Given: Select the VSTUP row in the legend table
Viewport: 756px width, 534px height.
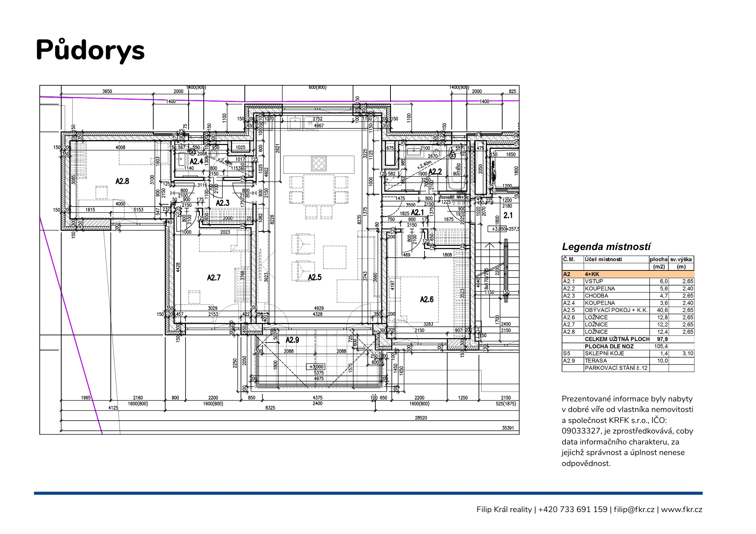Looking at the screenshot, I should (628, 281).
